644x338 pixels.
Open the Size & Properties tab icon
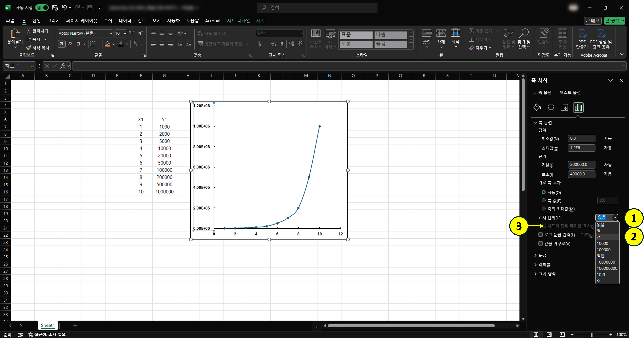click(565, 108)
